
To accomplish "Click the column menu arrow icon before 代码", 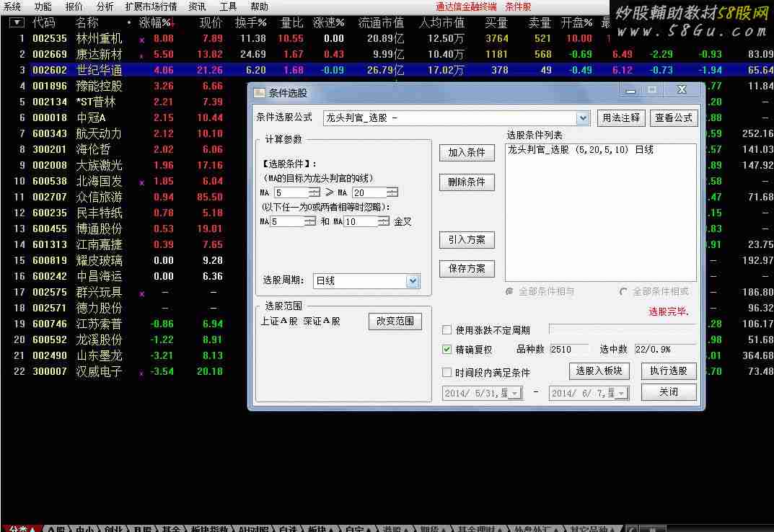I will (x=17, y=23).
